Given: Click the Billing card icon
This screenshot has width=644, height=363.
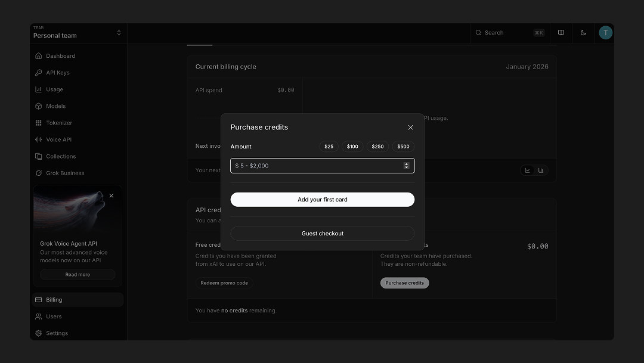Looking at the screenshot, I should [39, 300].
